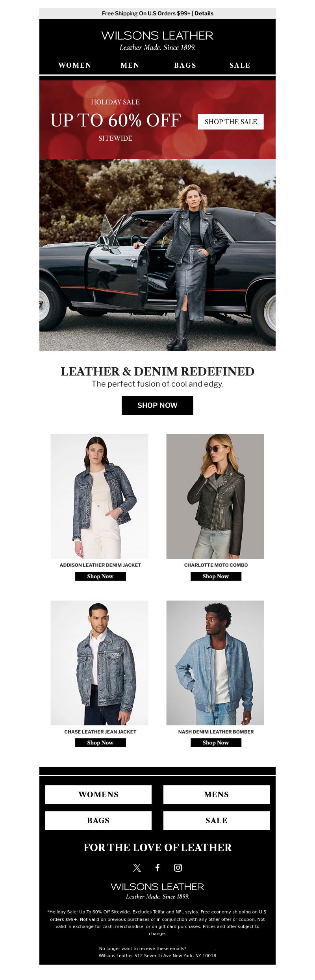Open the Instagram social icon
315x980 pixels.
(x=178, y=867)
